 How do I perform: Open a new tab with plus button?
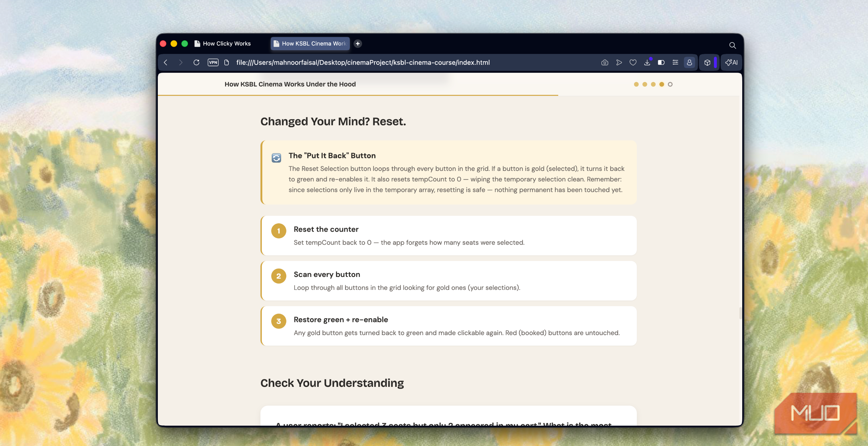point(358,43)
